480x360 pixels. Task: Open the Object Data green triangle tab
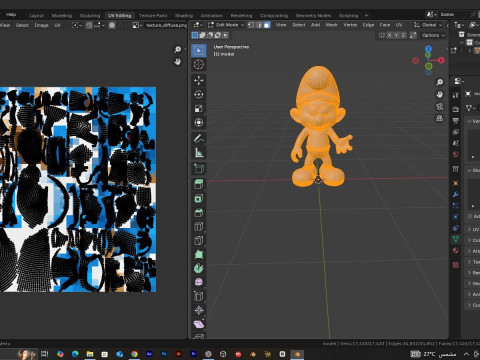(456, 239)
